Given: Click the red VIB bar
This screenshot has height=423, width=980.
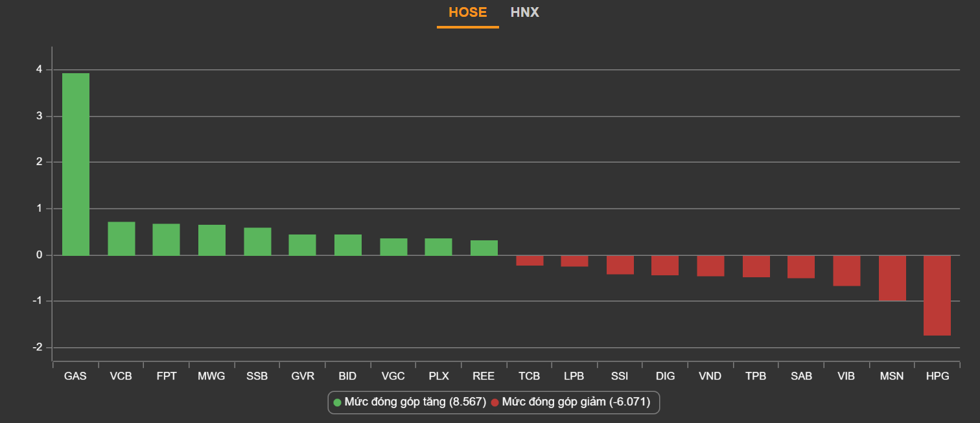Looking at the screenshot, I should [x=846, y=271].
